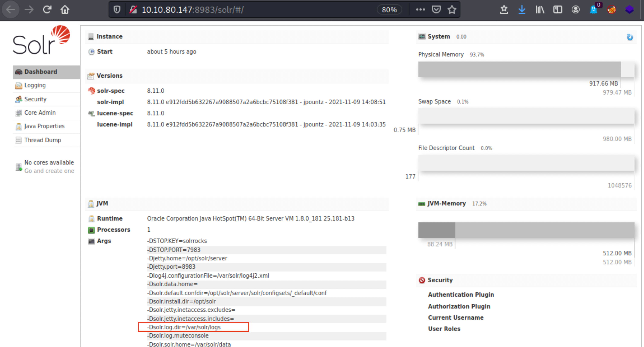Image resolution: width=644 pixels, height=347 pixels.
Task: Click the Instance section header icon
Action: coord(91,36)
